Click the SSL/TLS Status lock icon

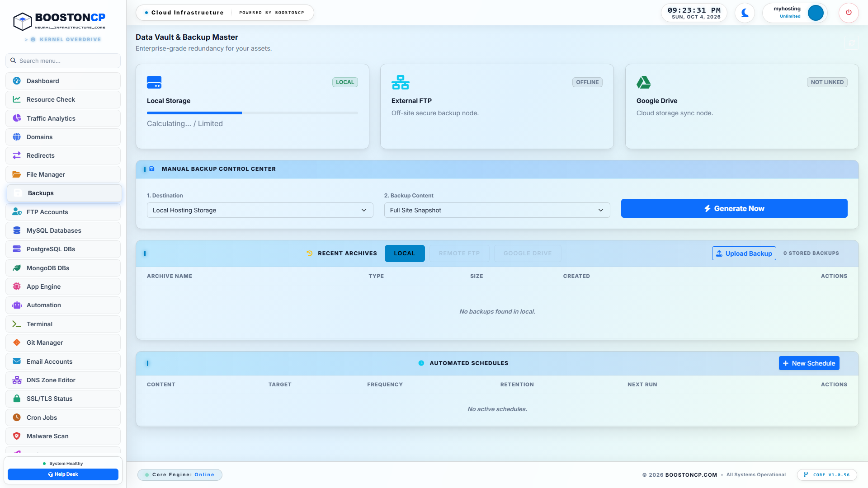coord(17,399)
